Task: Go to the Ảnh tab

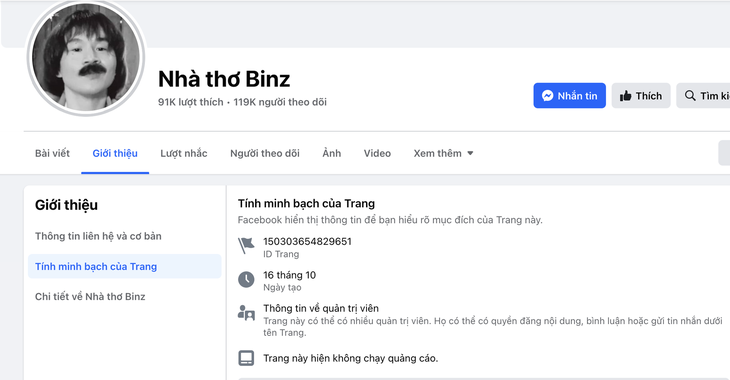Action: click(331, 153)
